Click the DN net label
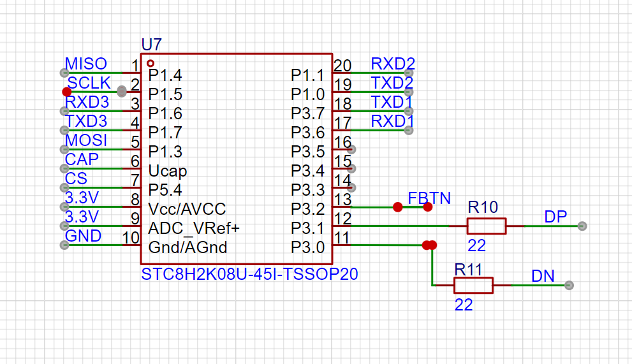 coord(543,276)
